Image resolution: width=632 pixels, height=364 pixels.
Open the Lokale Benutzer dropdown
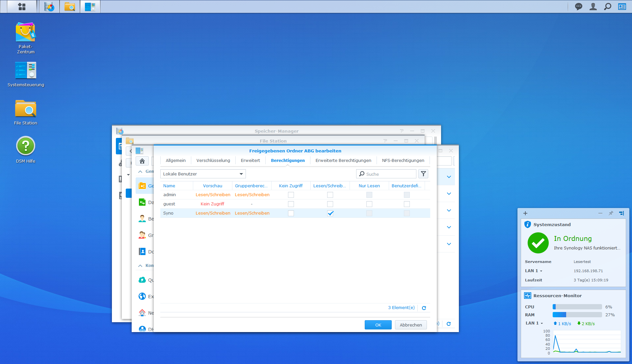(x=203, y=174)
